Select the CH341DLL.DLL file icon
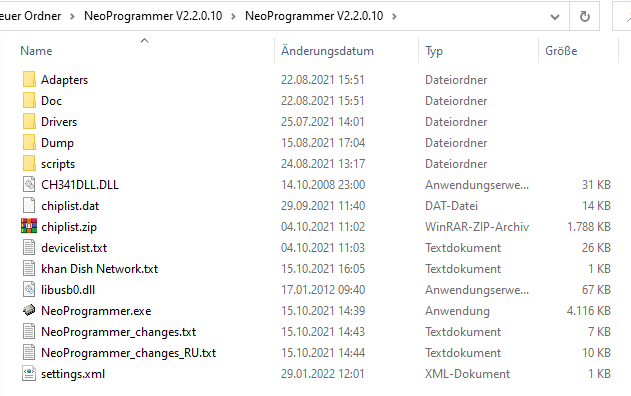The image size is (631, 396). click(x=29, y=185)
